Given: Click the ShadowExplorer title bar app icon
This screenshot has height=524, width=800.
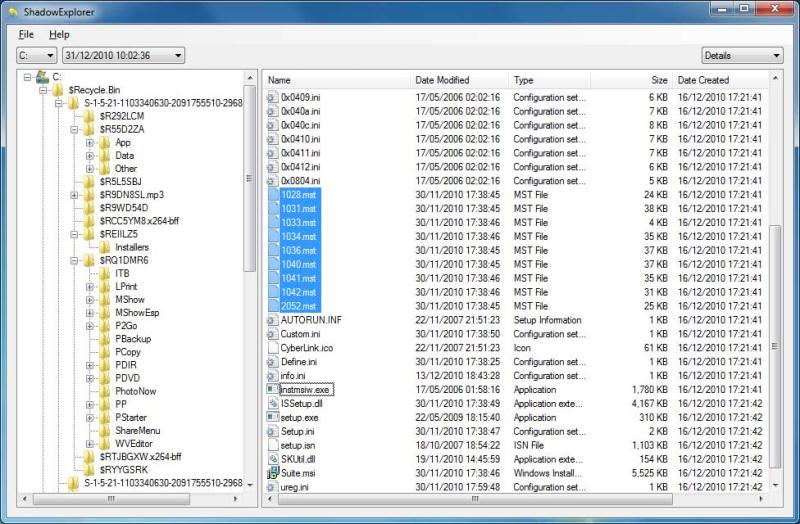Looking at the screenshot, I should coord(13,12).
